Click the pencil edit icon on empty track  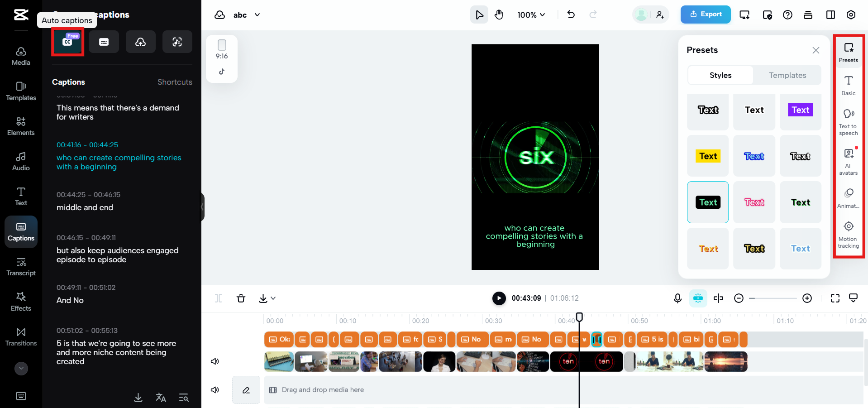coord(246,390)
